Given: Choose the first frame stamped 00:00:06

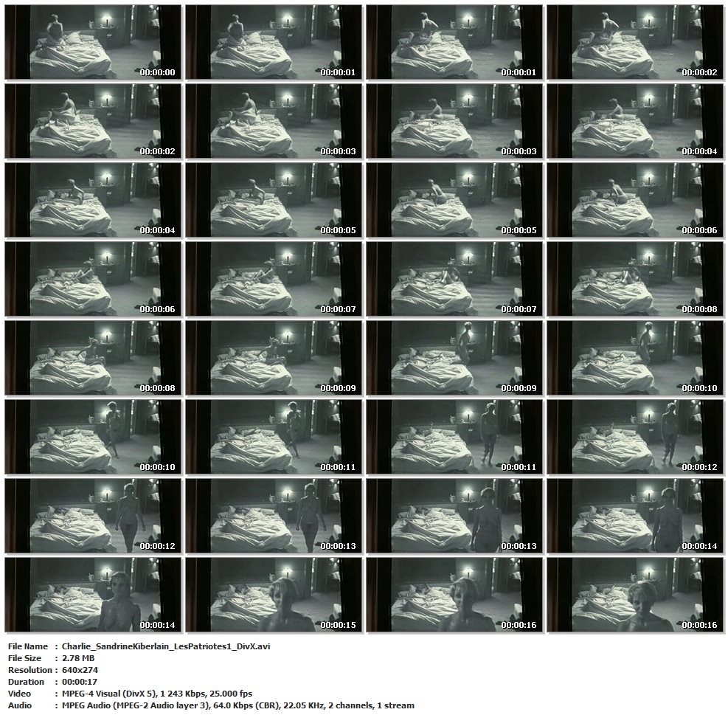Looking at the screenshot, I should [x=635, y=200].
